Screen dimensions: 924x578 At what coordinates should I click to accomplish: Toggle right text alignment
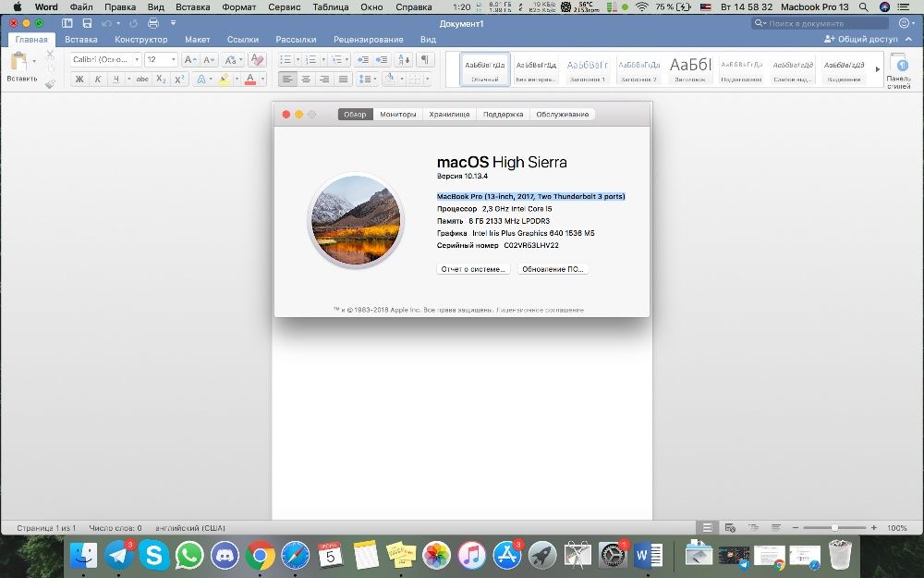324,79
